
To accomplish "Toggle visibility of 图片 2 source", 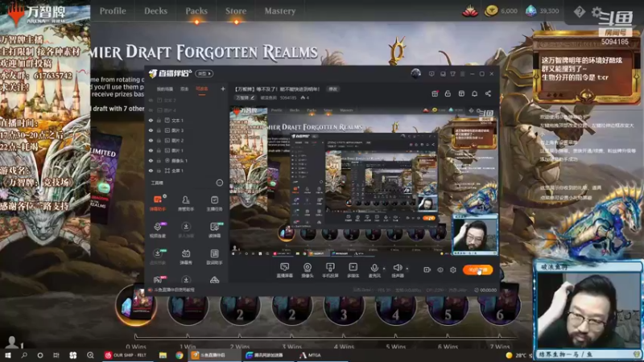I will click(151, 140).
